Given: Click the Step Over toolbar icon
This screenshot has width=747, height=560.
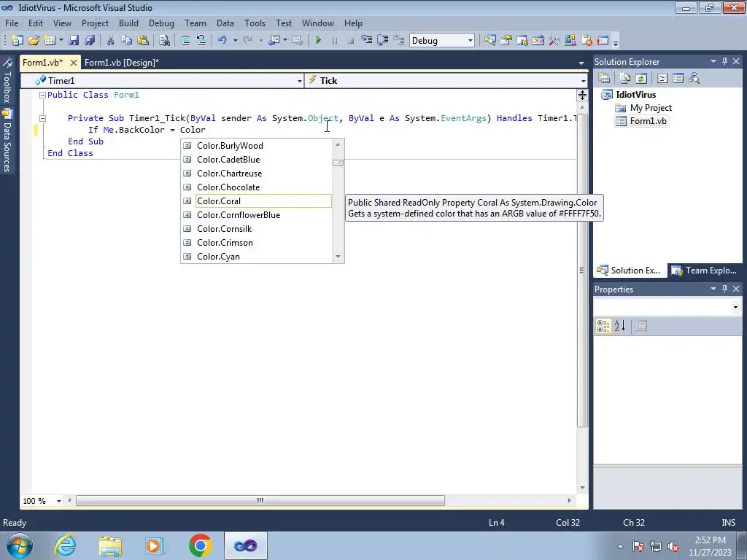Looking at the screenshot, I should tap(382, 41).
